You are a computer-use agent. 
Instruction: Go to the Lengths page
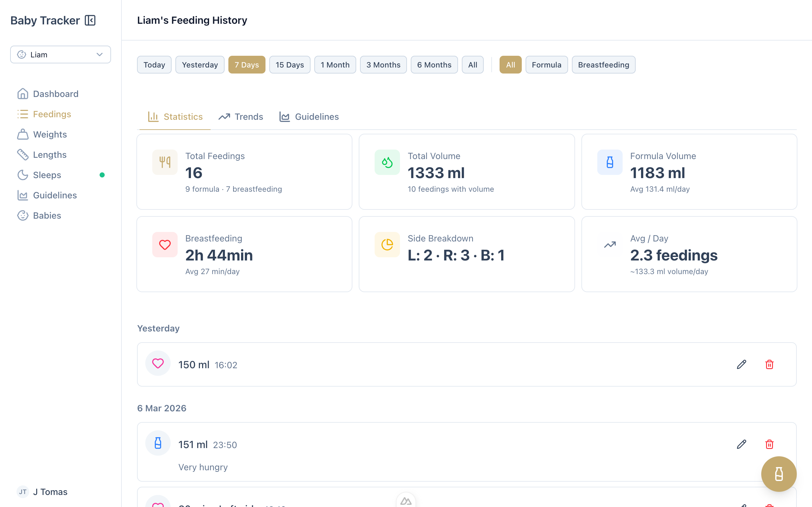(50, 155)
